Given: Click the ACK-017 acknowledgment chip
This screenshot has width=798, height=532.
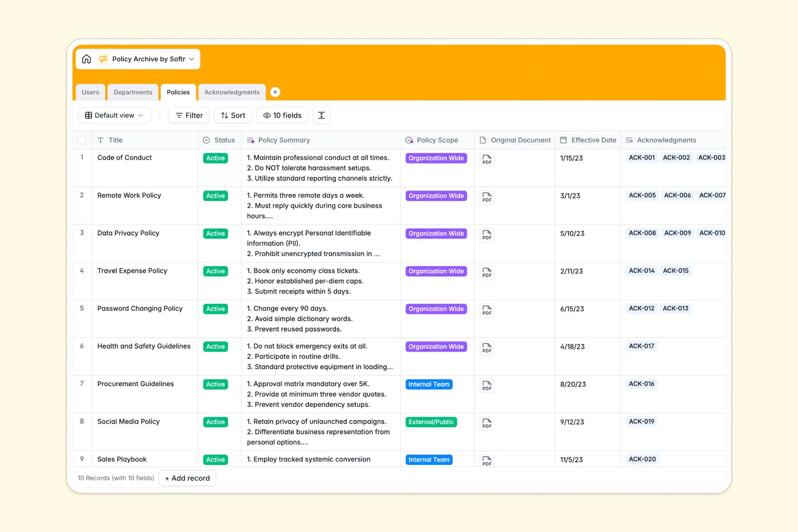Looking at the screenshot, I should (641, 346).
